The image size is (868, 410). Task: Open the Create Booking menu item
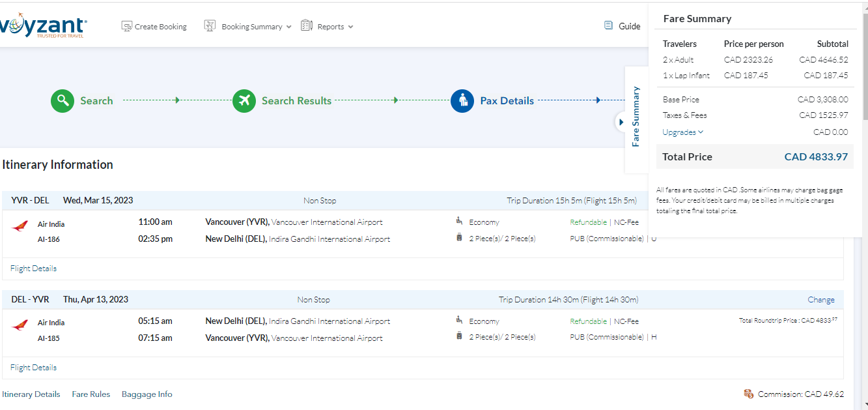(x=160, y=27)
